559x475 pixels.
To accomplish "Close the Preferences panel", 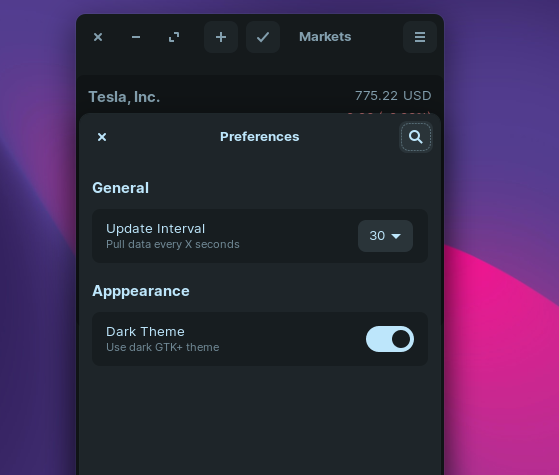I will coord(102,137).
